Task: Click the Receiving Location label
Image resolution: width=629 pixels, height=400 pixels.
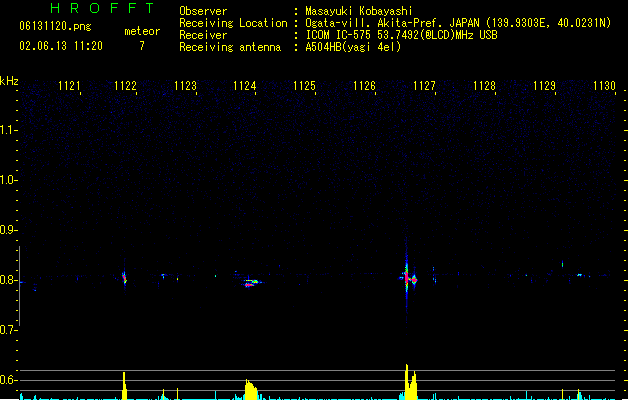Action: point(233,23)
